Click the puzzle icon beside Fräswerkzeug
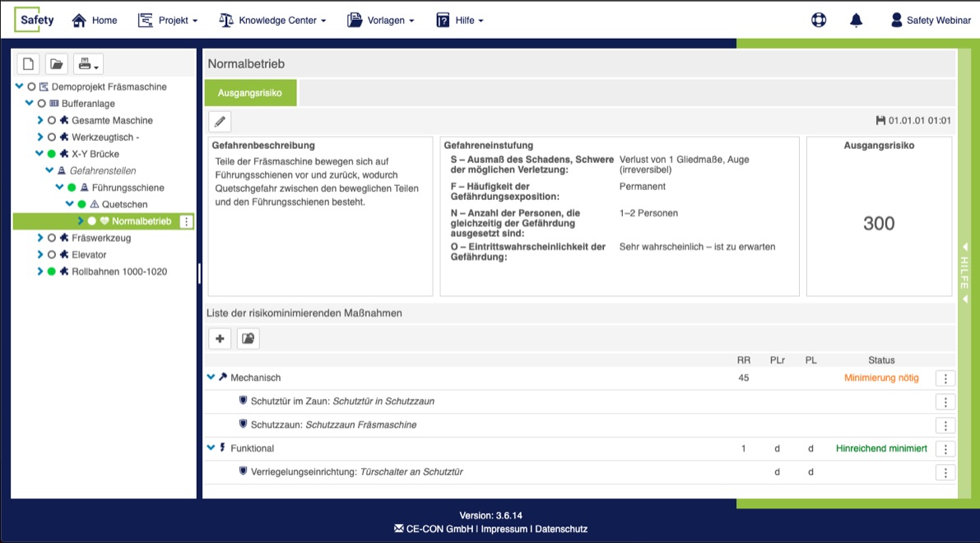Viewport: 980px width, 543px height. coord(63,238)
